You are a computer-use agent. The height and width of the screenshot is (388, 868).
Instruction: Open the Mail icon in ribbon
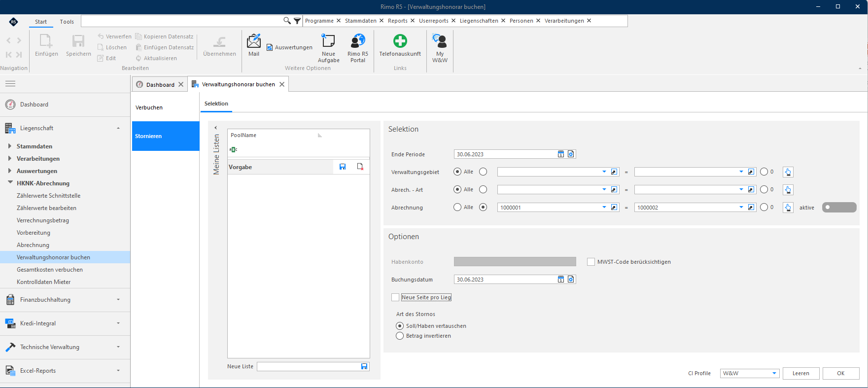click(254, 41)
